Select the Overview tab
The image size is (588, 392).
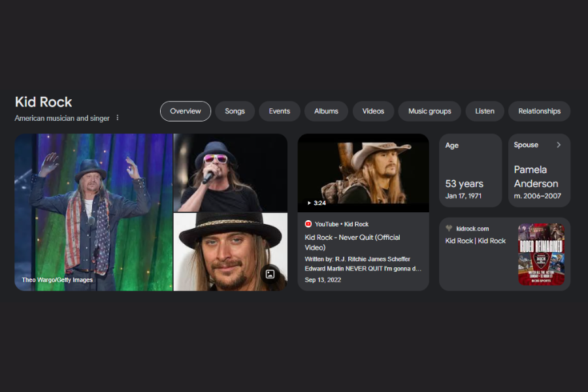pos(186,111)
